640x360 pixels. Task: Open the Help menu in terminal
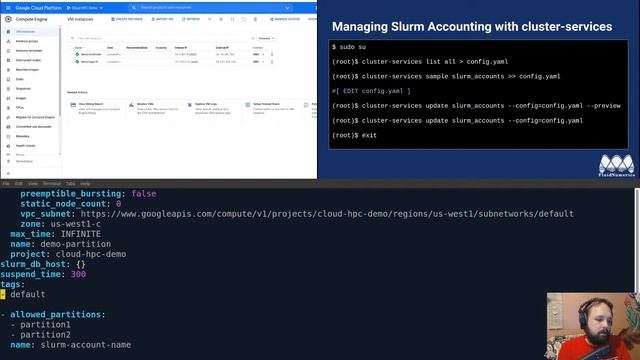(x=85, y=184)
